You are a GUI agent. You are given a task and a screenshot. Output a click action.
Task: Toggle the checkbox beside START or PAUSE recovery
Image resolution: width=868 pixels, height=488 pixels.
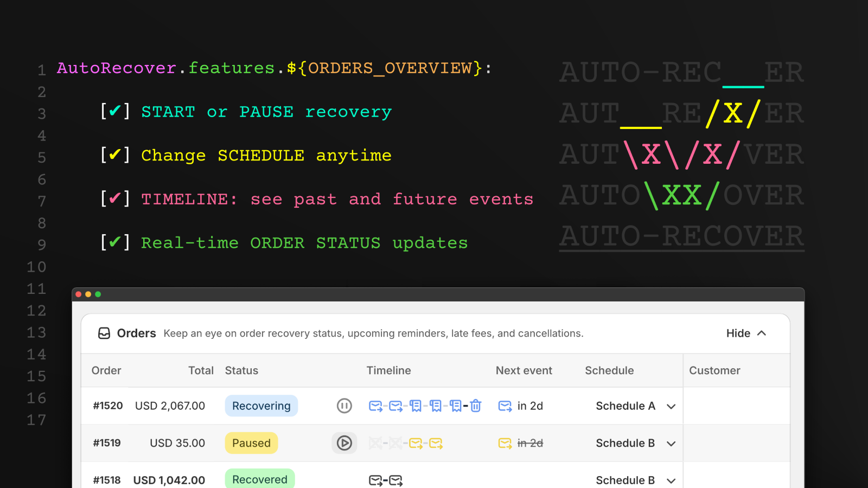tap(114, 111)
